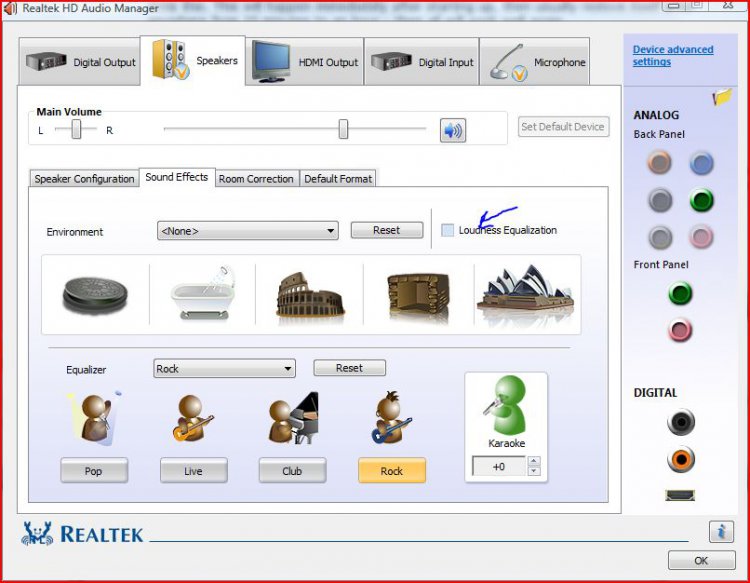Switch to the Microphone tab
The image size is (750, 583).
click(535, 62)
